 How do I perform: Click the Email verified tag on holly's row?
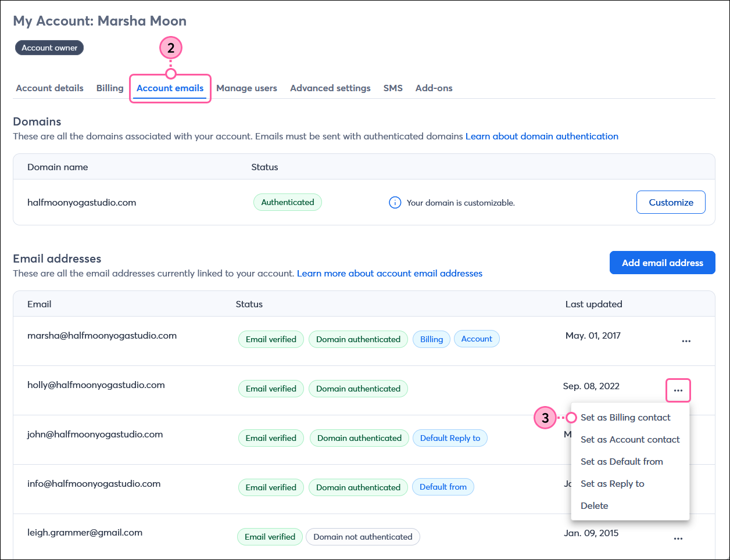271,389
